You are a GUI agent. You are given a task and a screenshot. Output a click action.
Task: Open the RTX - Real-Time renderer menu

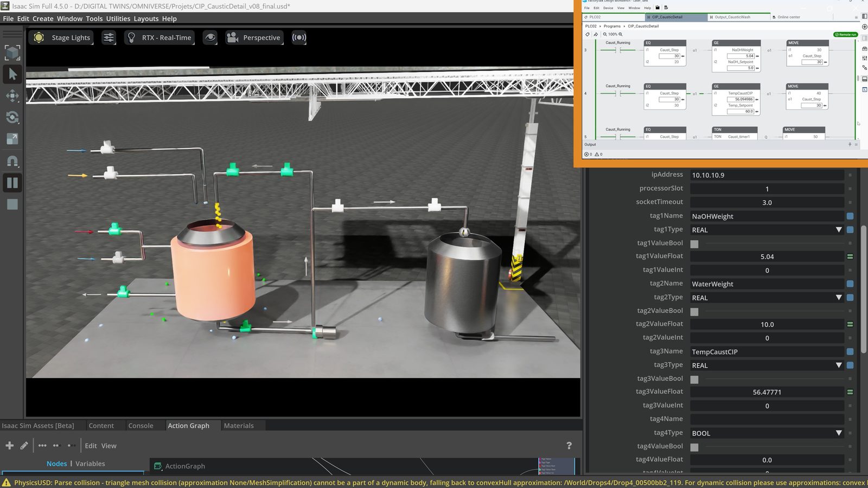159,37
